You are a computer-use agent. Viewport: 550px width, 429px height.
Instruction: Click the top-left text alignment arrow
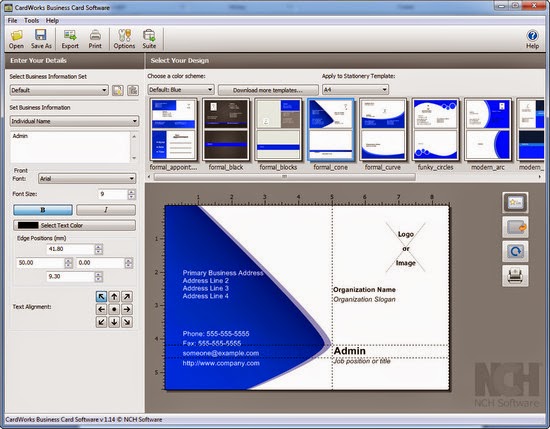101,297
